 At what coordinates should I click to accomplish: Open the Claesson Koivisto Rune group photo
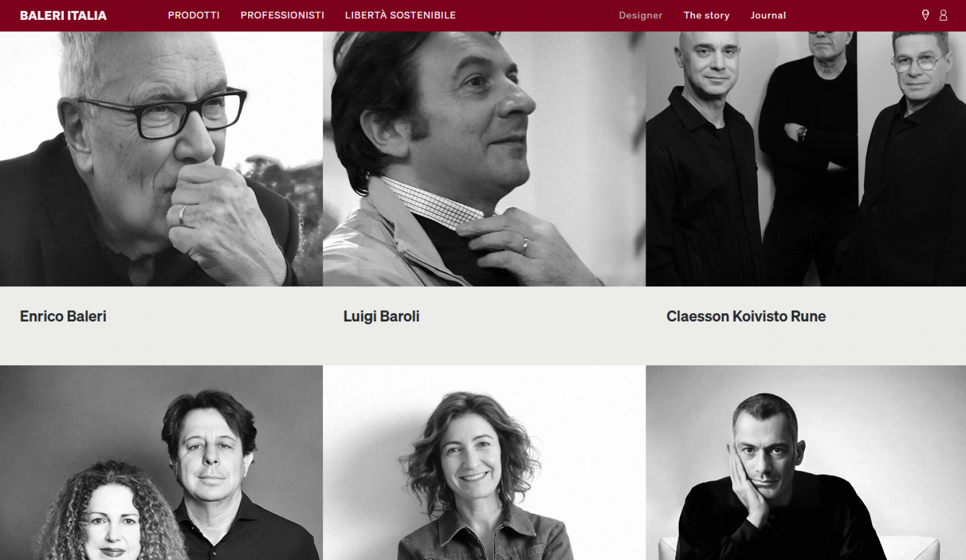806,159
